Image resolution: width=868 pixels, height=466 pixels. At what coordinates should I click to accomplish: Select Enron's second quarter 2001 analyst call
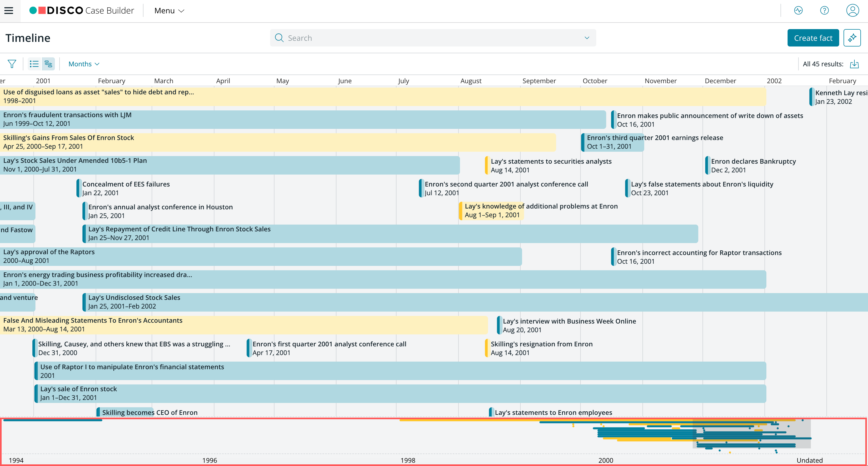(x=504, y=188)
